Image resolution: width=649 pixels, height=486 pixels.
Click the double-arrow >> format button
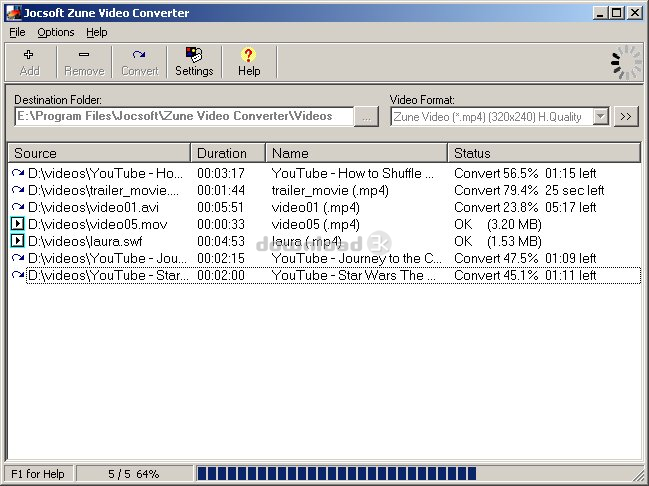(x=626, y=117)
